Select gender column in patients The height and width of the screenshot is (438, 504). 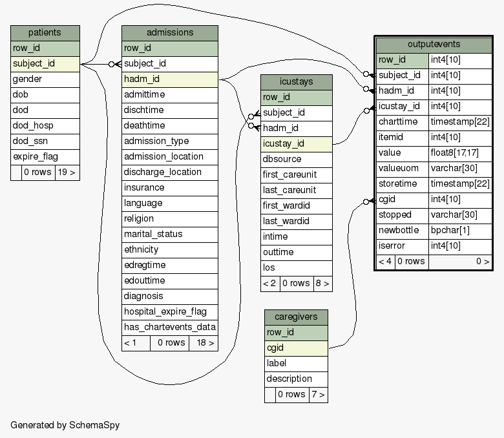tap(45, 79)
